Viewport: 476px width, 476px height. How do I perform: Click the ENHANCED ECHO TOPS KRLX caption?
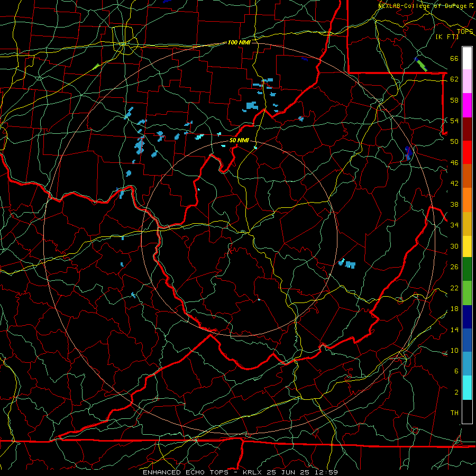[240, 472]
